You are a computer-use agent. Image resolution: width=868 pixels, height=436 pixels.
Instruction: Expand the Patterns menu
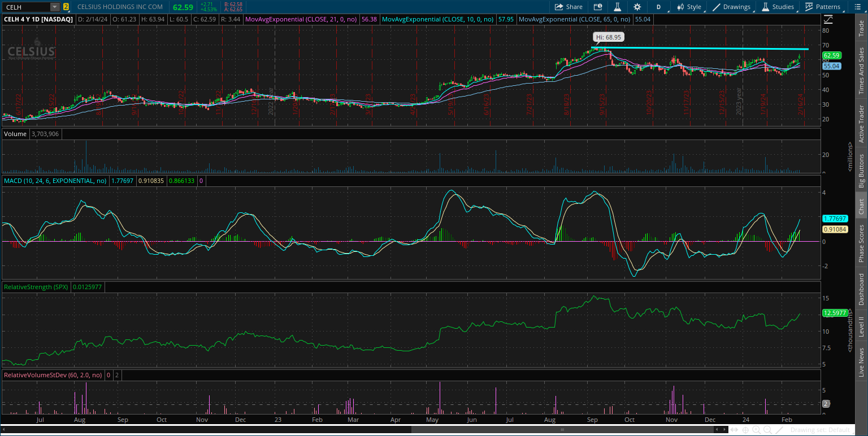823,7
